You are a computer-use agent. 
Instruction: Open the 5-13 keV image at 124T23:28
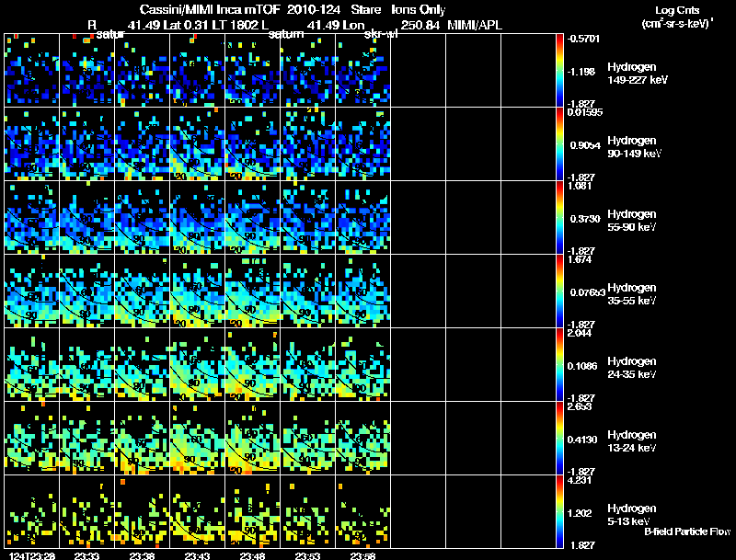pos(32,512)
